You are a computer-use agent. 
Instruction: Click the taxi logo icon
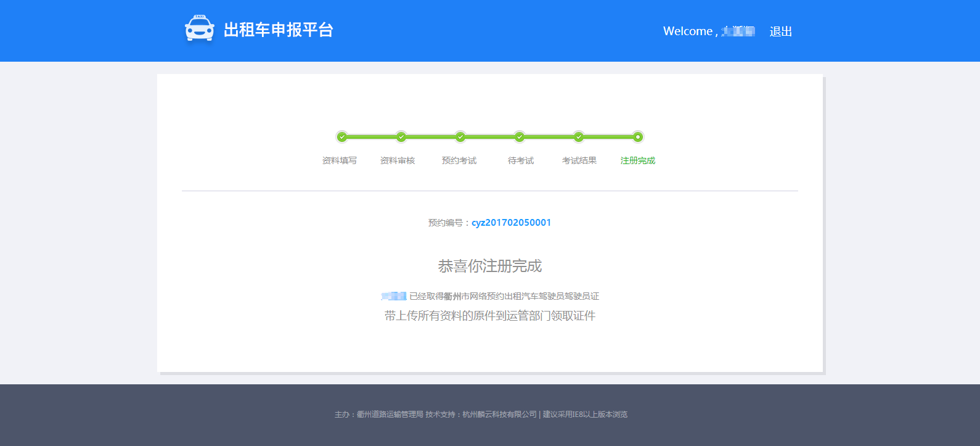pos(200,29)
